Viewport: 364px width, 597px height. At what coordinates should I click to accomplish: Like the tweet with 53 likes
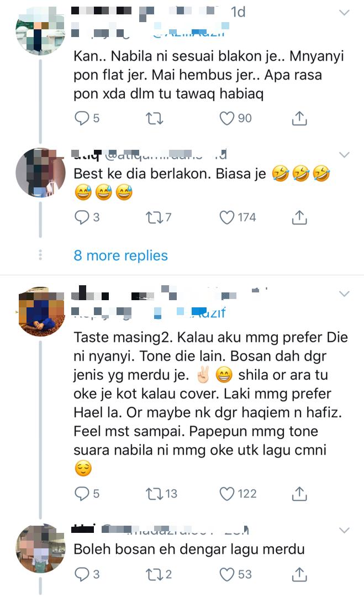click(x=227, y=574)
